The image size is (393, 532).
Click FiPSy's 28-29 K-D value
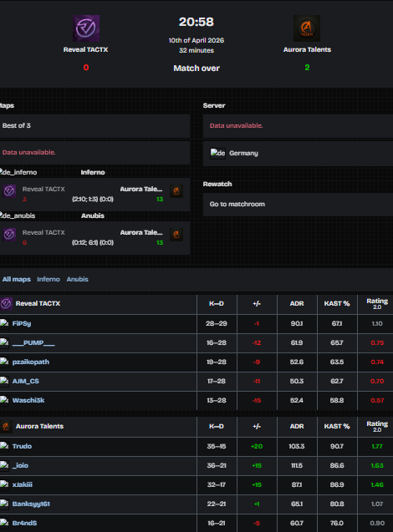(217, 323)
